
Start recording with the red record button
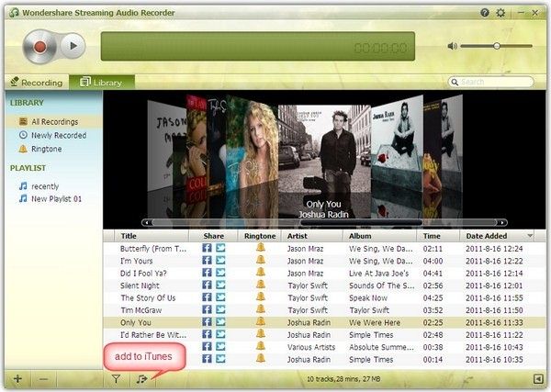click(x=39, y=46)
